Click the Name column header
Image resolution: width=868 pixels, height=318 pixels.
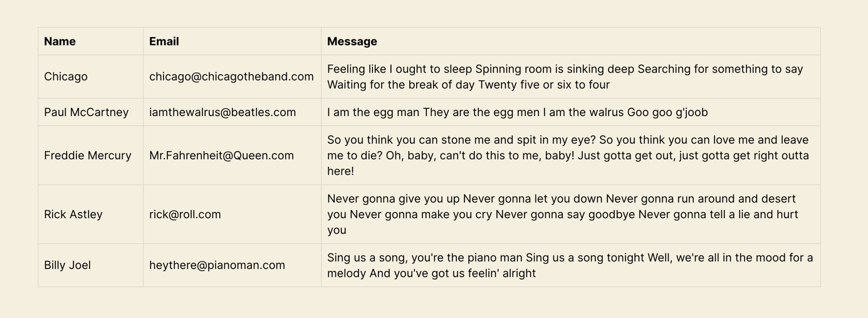[60, 41]
